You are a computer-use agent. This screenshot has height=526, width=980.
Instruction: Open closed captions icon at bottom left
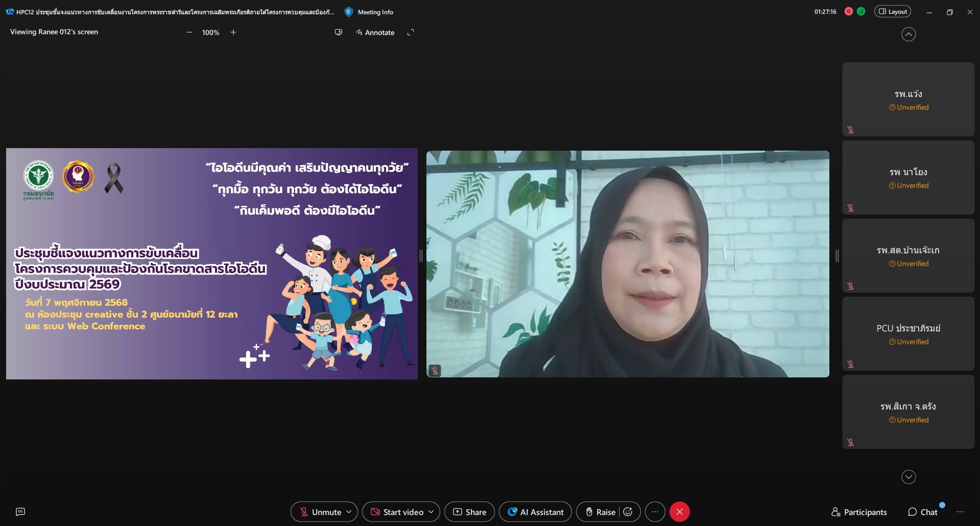(20, 512)
